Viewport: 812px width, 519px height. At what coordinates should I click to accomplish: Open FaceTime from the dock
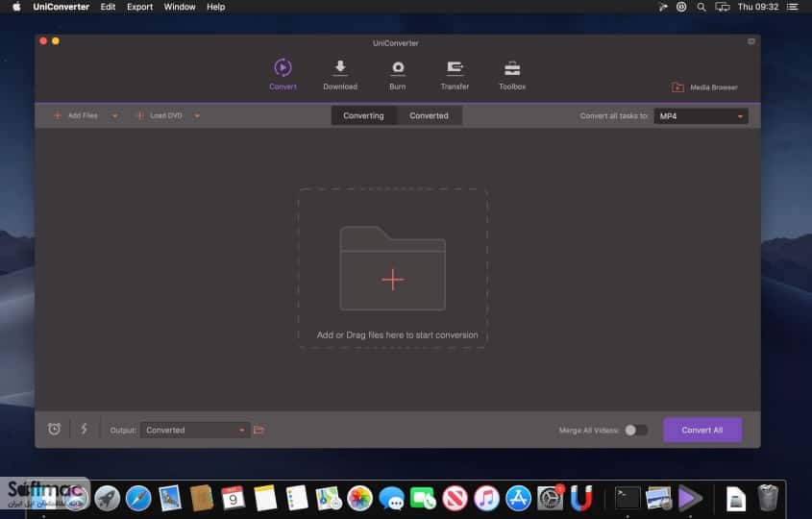point(423,498)
